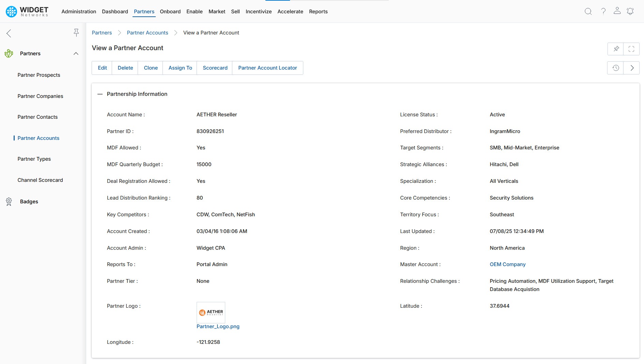
Task: Open the Onboard menu
Action: pos(170,11)
